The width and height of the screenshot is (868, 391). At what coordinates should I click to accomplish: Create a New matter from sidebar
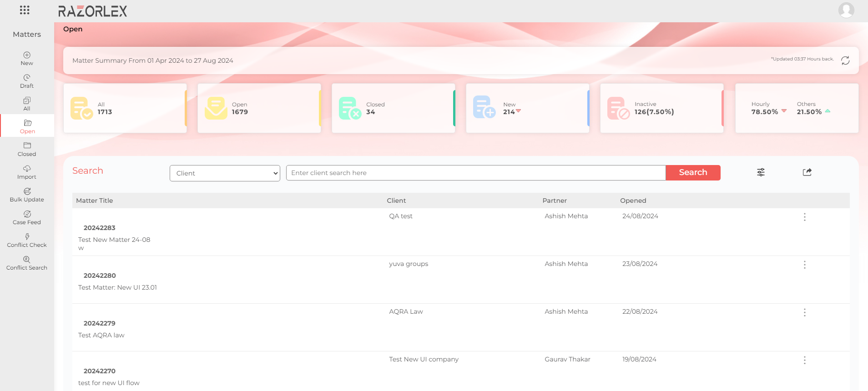[27, 59]
